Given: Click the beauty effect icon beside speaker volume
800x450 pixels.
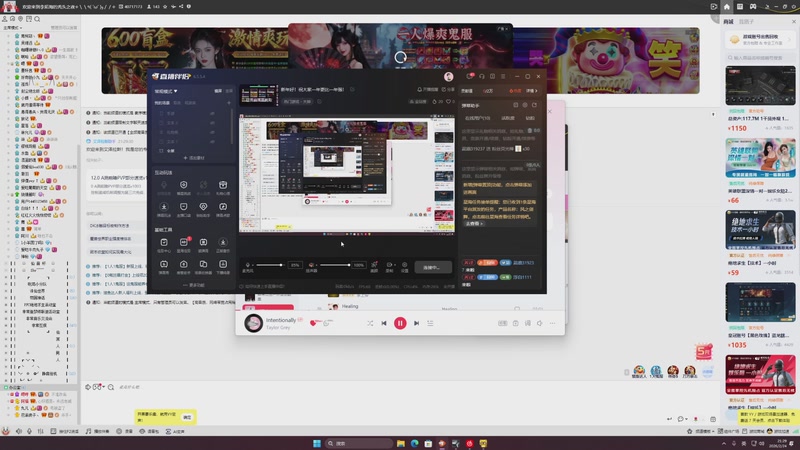Looking at the screenshot, I should pyautogui.click(x=374, y=265).
